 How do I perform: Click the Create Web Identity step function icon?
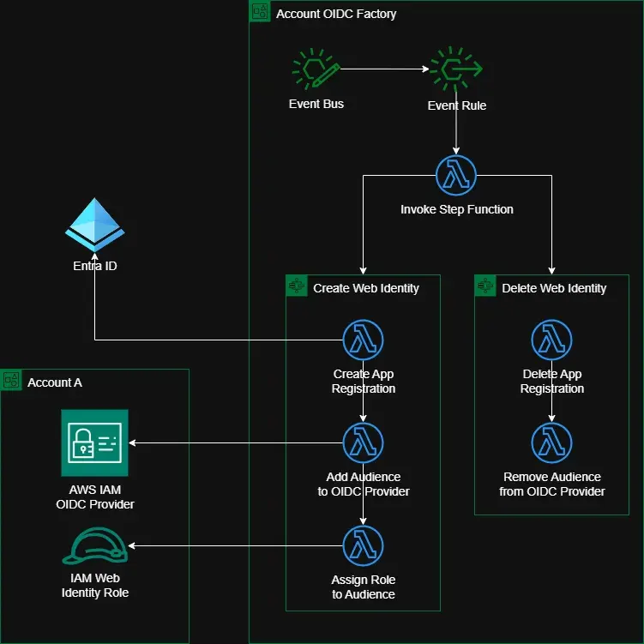(297, 286)
